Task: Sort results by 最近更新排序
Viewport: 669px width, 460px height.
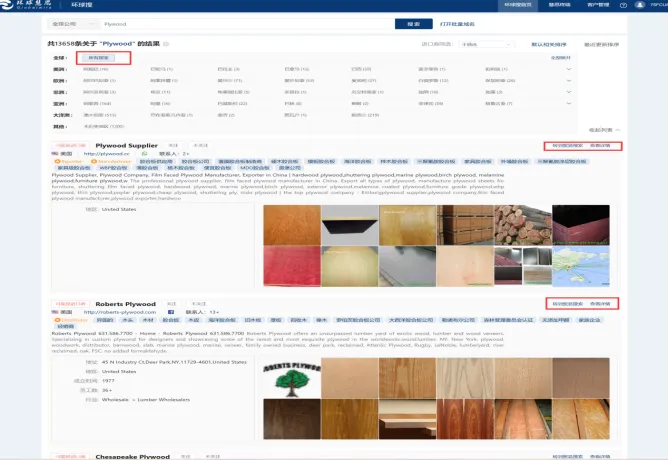Action: [601, 44]
